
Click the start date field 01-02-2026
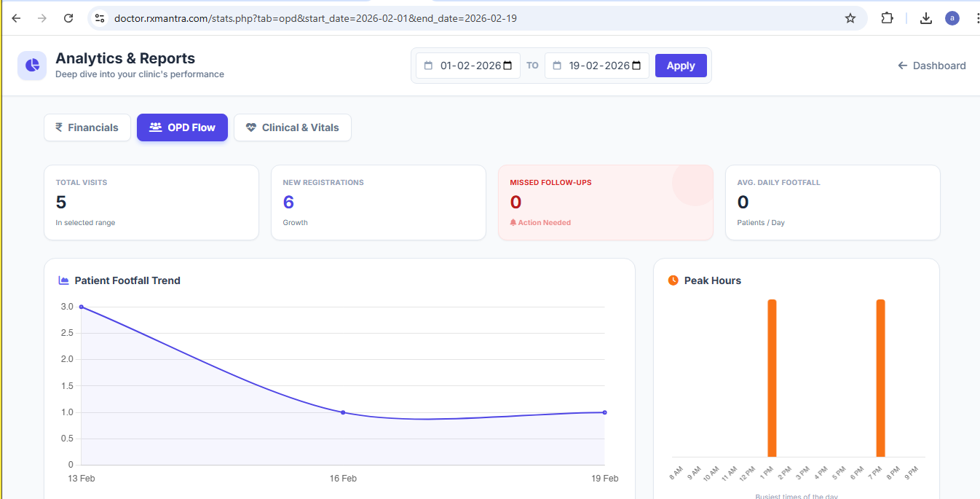(x=470, y=66)
